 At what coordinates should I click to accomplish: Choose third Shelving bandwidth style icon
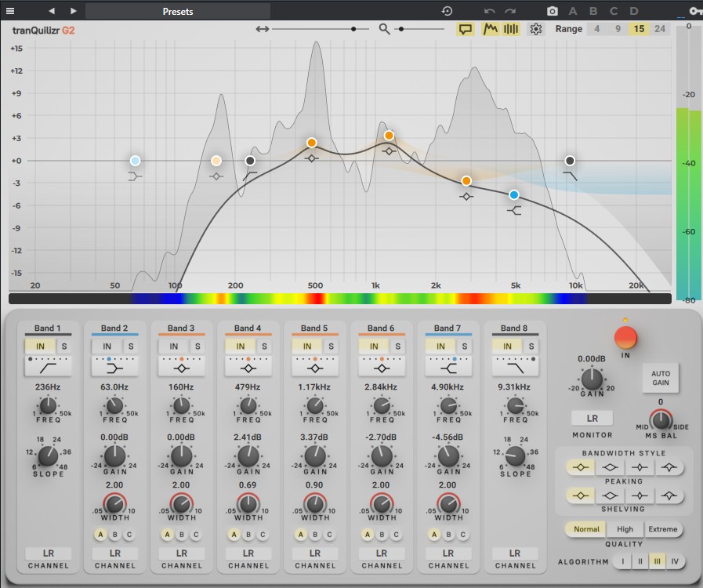click(640, 495)
